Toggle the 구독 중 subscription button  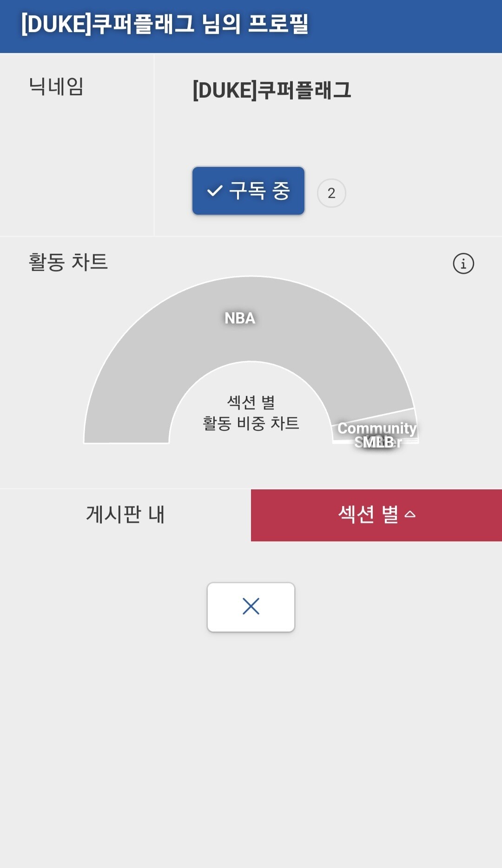click(248, 191)
